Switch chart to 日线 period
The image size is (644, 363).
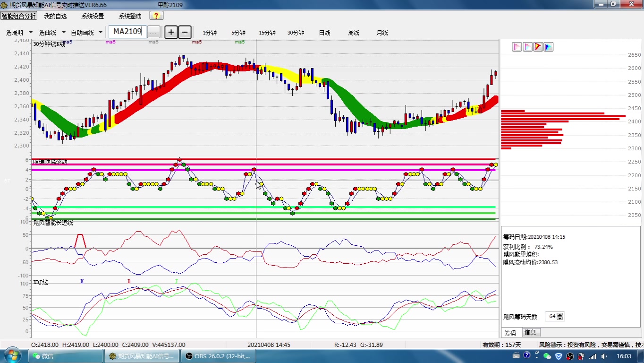pos(324,33)
